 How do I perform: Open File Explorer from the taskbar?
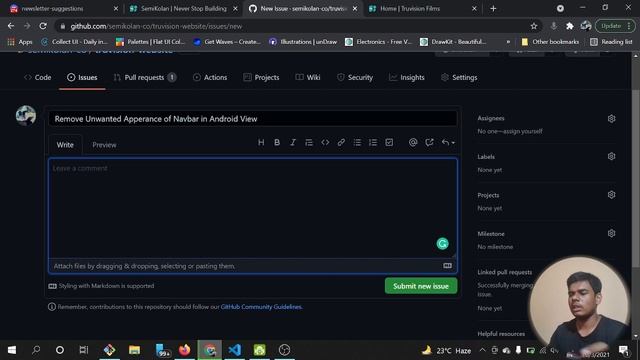(x=134, y=350)
